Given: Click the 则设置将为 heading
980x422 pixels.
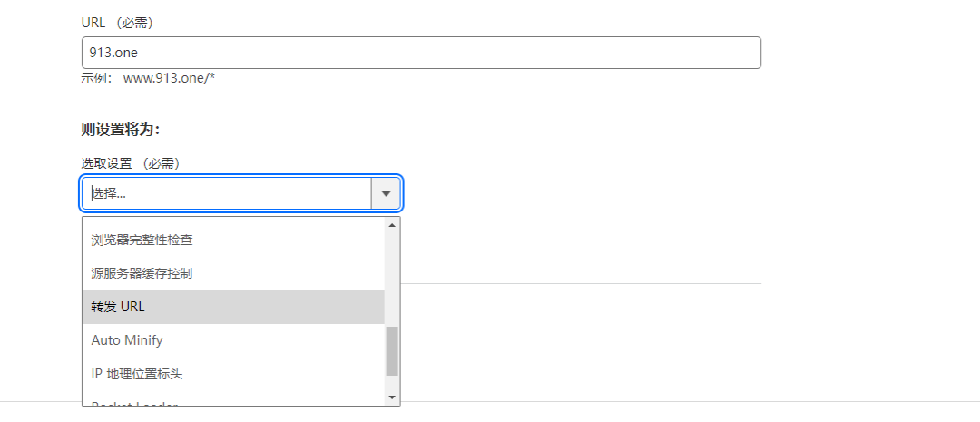Looking at the screenshot, I should click(x=121, y=130).
